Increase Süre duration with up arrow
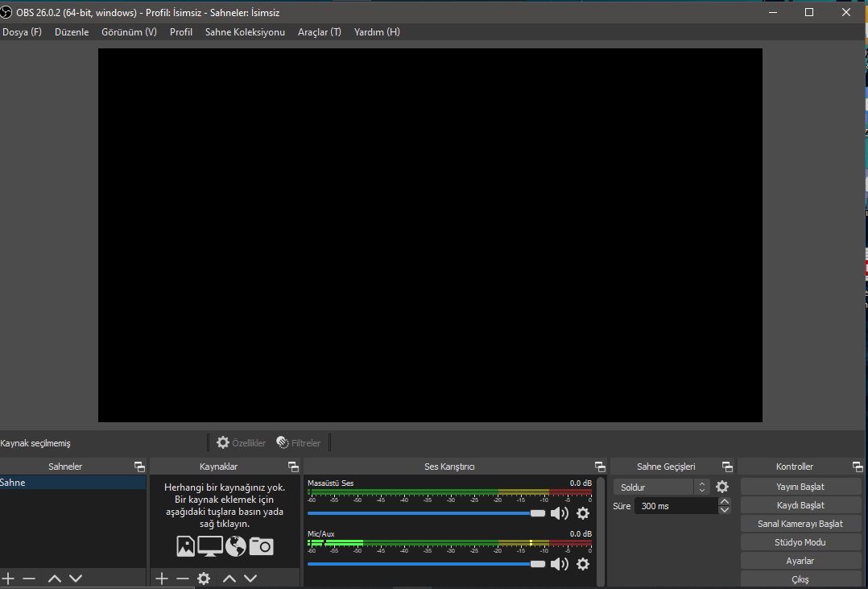 [725, 501]
